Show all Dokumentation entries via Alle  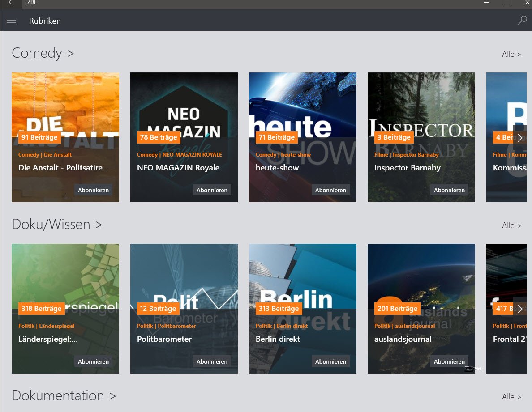pyautogui.click(x=511, y=397)
